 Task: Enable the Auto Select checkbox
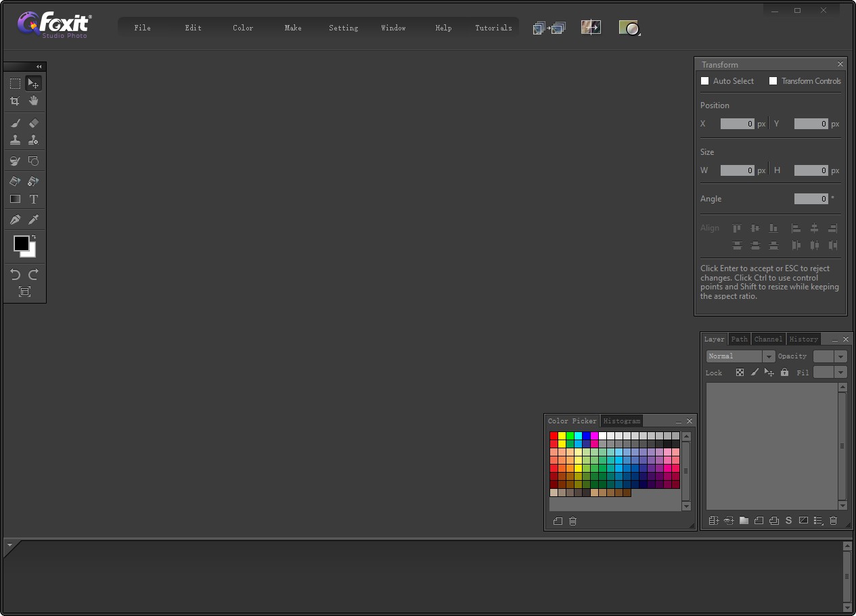[x=704, y=80]
